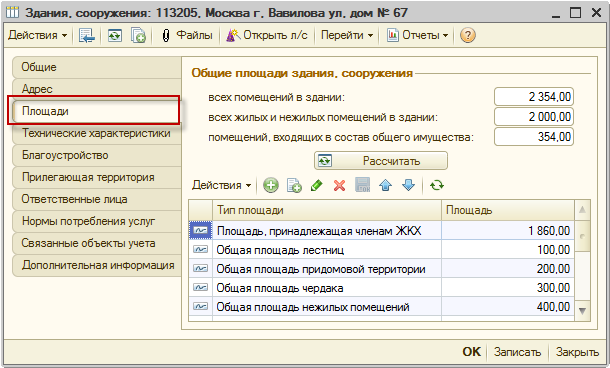Screen dimensions: 610x368
Task: Click the window title bar form icon
Action: 12,12
